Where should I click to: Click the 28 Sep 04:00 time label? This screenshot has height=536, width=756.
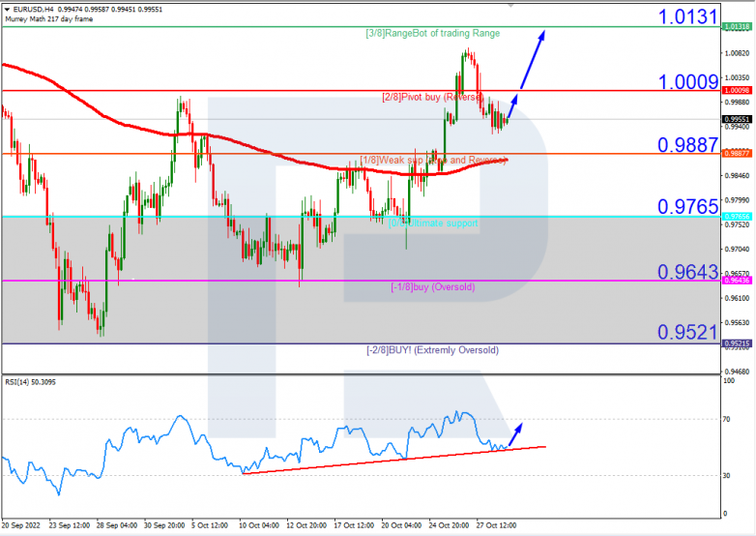point(117,525)
